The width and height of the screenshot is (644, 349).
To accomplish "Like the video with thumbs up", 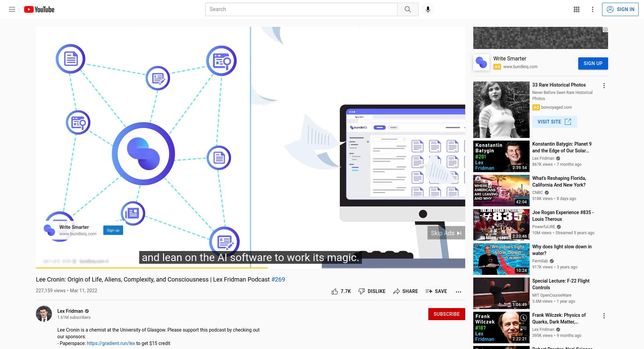I will pos(341,291).
